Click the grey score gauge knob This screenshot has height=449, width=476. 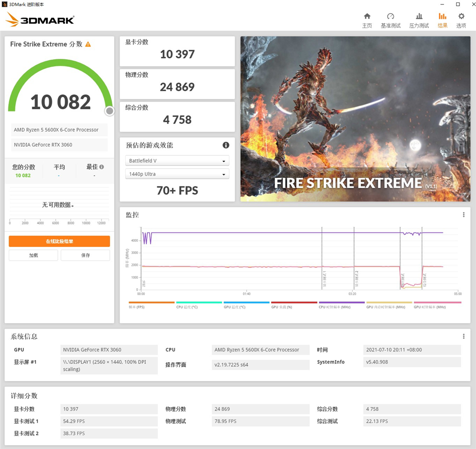pos(110,111)
